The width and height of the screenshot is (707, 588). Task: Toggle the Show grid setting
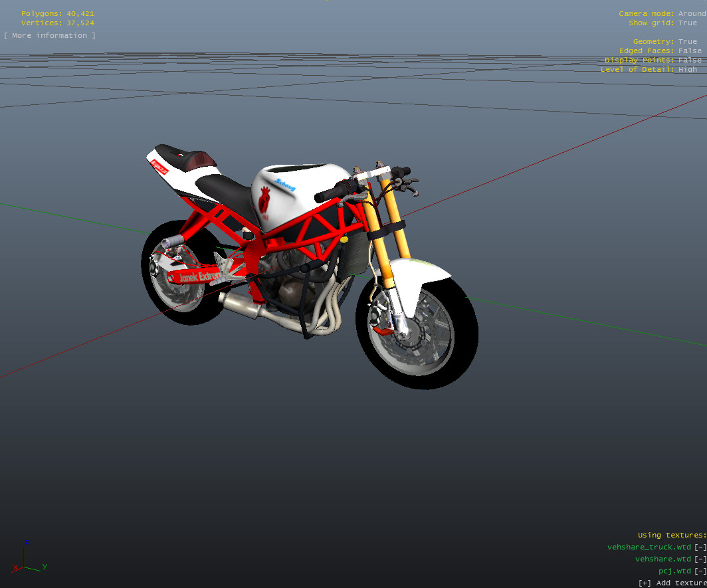tap(688, 23)
